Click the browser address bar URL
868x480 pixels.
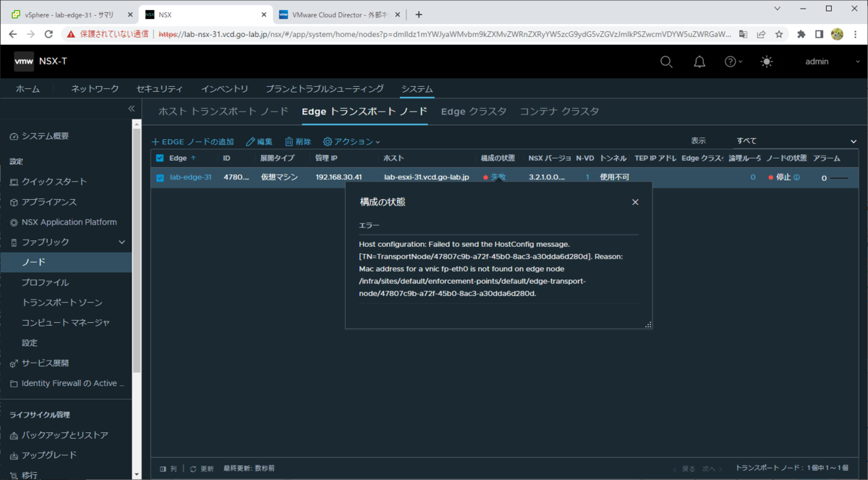[x=445, y=33]
